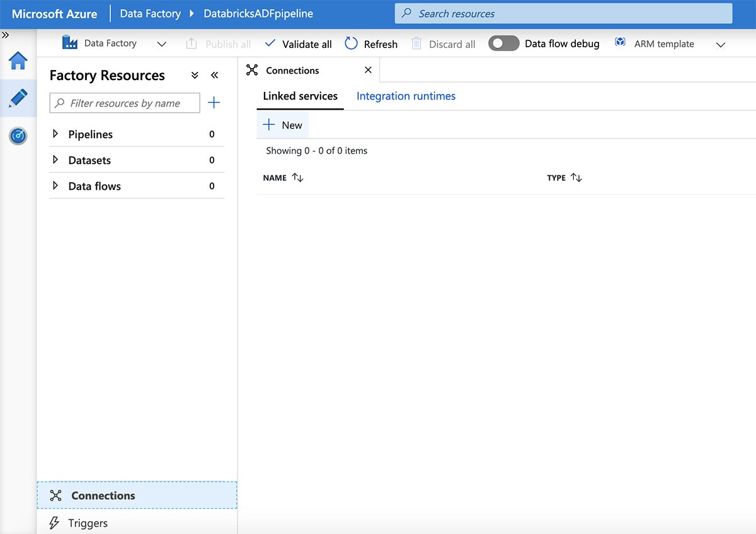Image resolution: width=756 pixels, height=534 pixels.
Task: Open the Monitor gauge icon
Action: [x=18, y=136]
